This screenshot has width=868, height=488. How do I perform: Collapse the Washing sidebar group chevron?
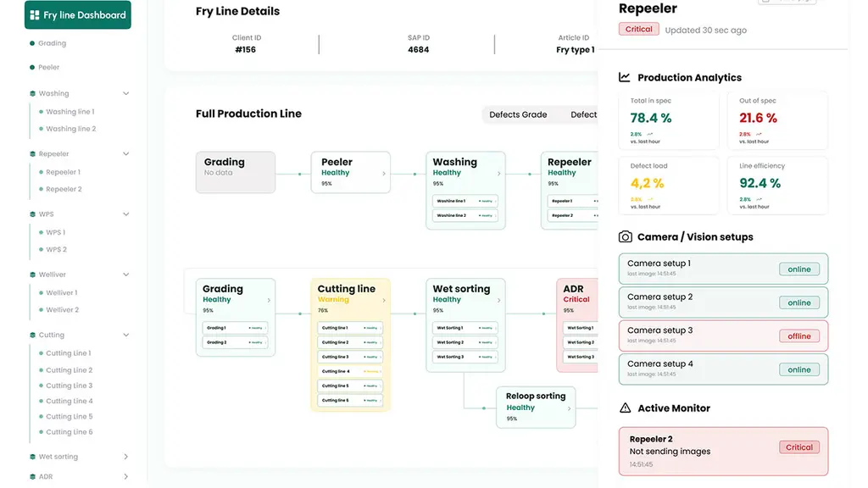pyautogui.click(x=125, y=93)
